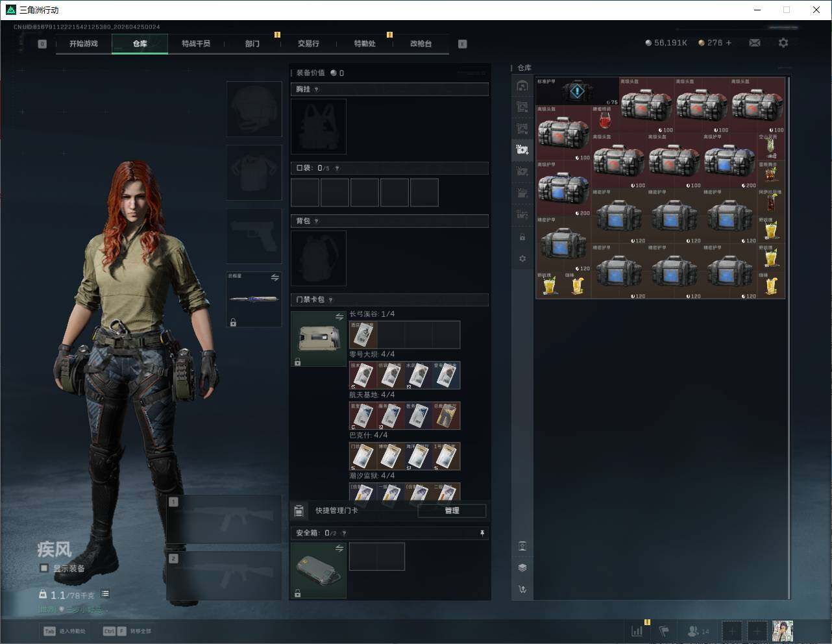
Task: Click the empty helmet equipment slot
Action: pos(254,109)
